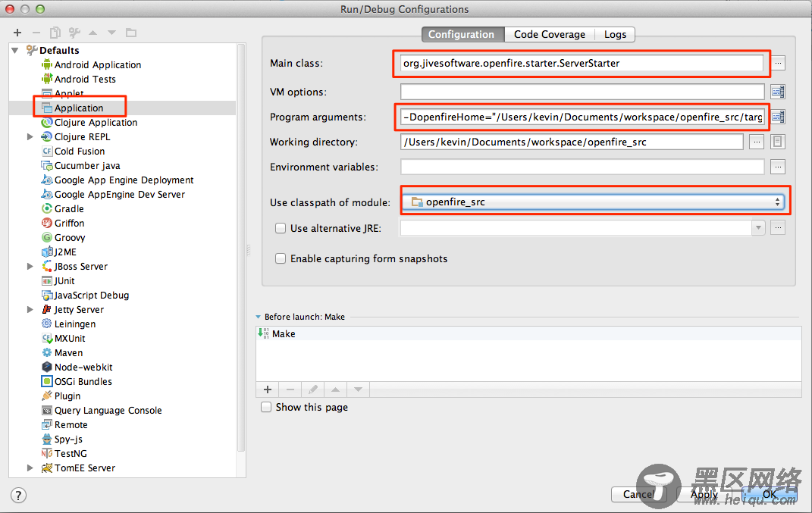Insert path macro icon beside Working directory

(777, 142)
